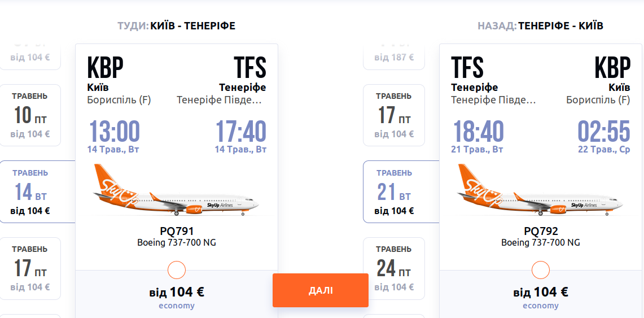Click outbound departure time 13:00
The width and height of the screenshot is (644, 318).
[x=113, y=132]
